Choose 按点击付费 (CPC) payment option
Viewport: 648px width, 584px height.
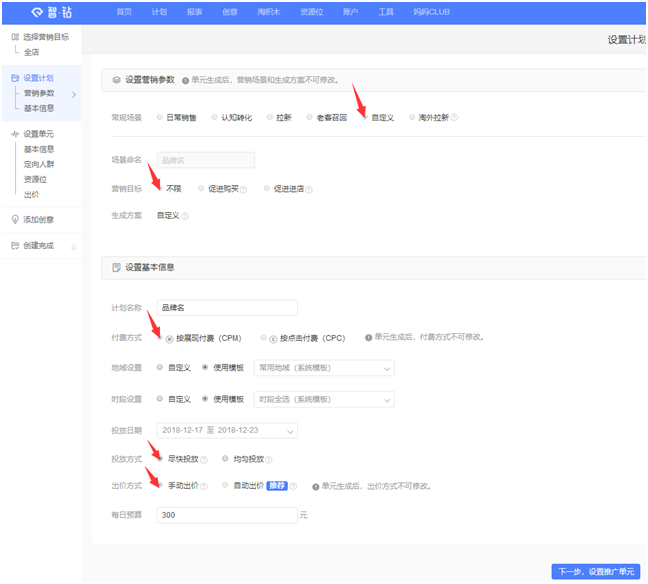(x=263, y=338)
